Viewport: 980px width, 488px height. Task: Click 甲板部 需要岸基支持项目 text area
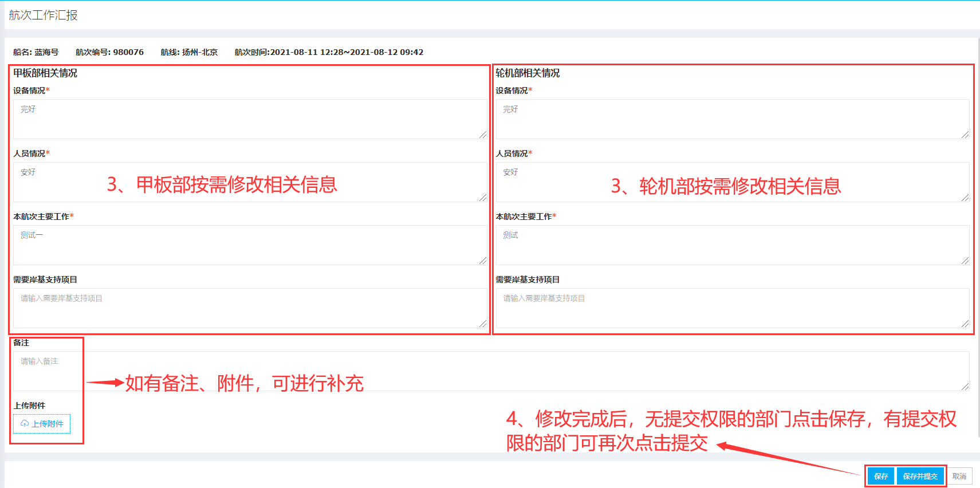[250, 308]
